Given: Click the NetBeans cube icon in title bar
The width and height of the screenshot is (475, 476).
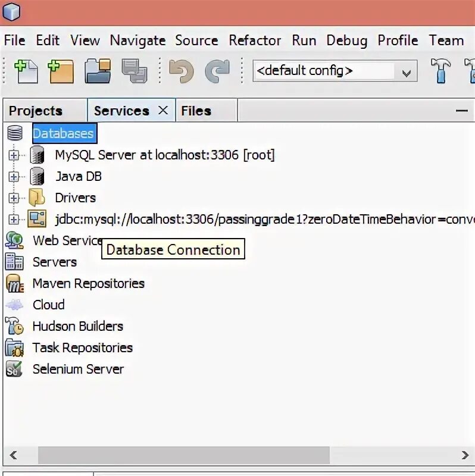Looking at the screenshot, I should 11,11.
